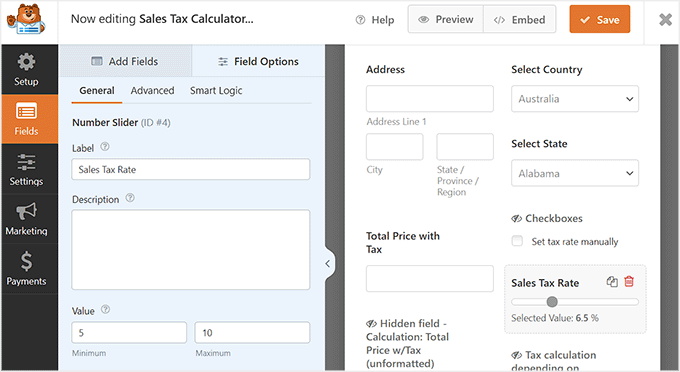Open the Select State dropdown
Viewport: 680px width, 372px height.
click(575, 173)
